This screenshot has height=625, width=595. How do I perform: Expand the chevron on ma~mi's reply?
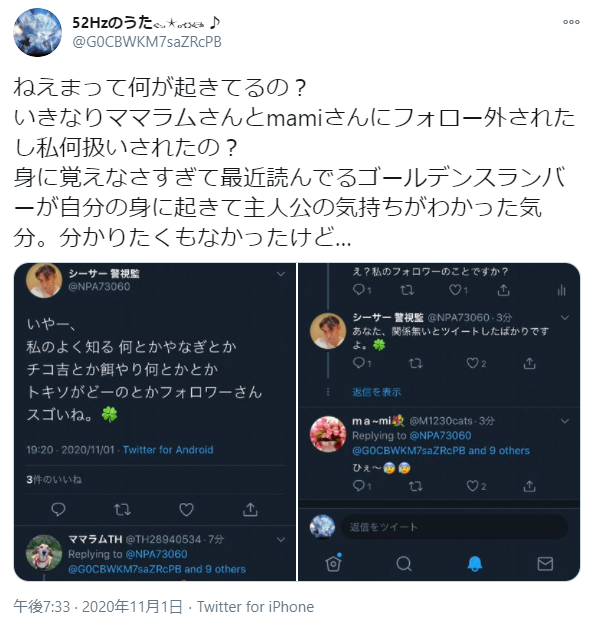tap(564, 421)
